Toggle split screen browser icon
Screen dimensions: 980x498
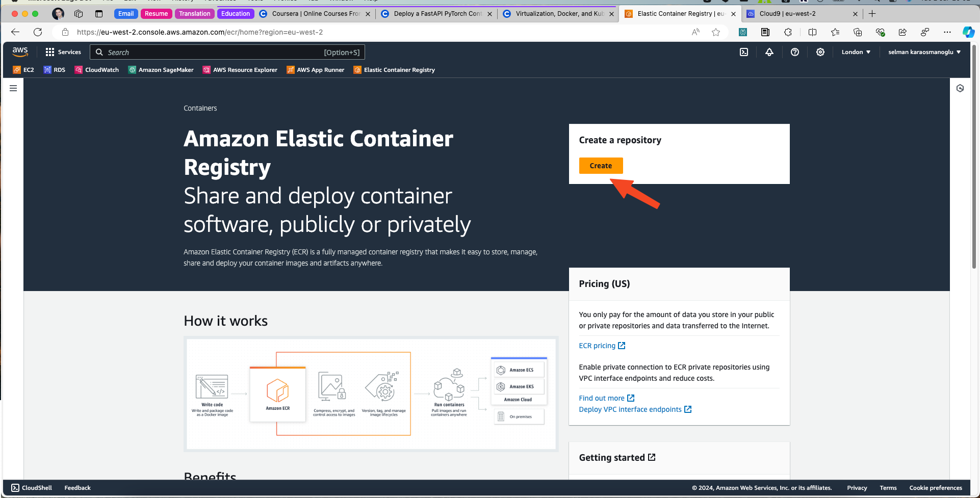(x=813, y=32)
